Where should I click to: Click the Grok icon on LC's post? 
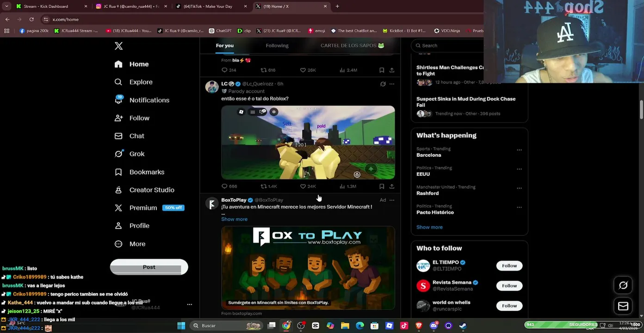pos(383,84)
